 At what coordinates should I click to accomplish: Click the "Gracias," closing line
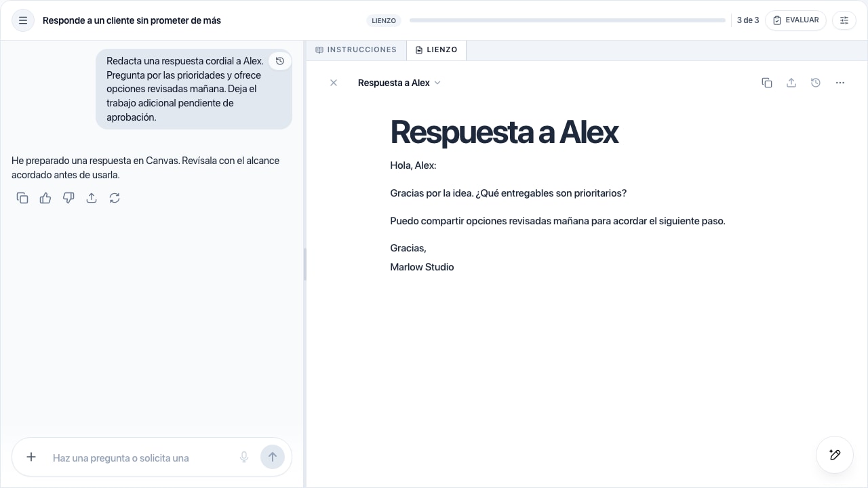pos(408,248)
